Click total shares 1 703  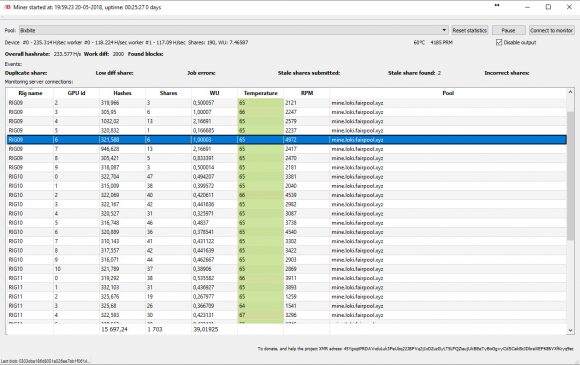coord(155,329)
